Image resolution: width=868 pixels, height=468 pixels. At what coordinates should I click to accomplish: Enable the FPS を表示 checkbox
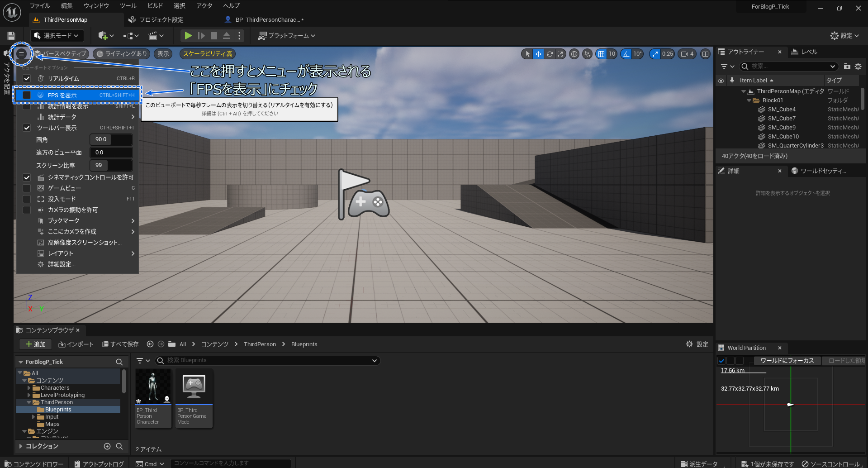(x=27, y=95)
